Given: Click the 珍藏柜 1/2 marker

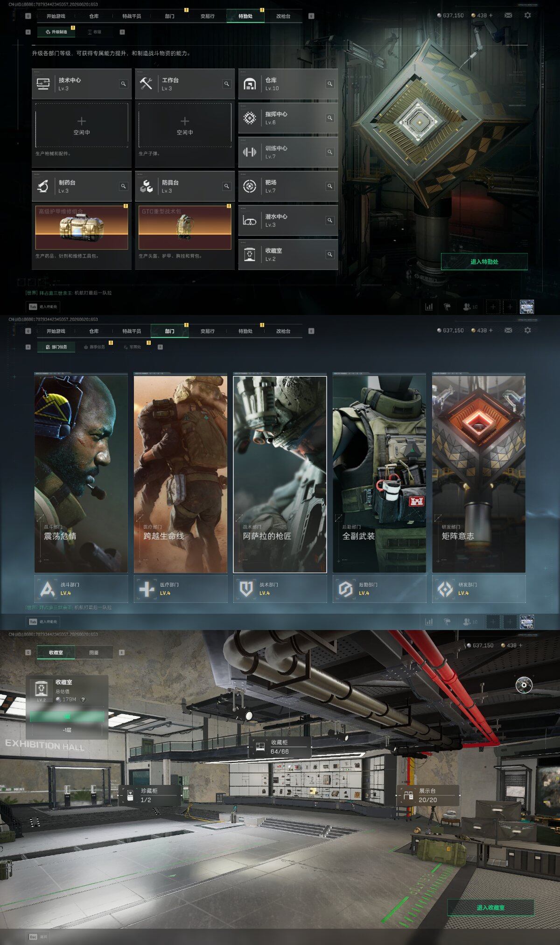Looking at the screenshot, I should pyautogui.click(x=150, y=796).
